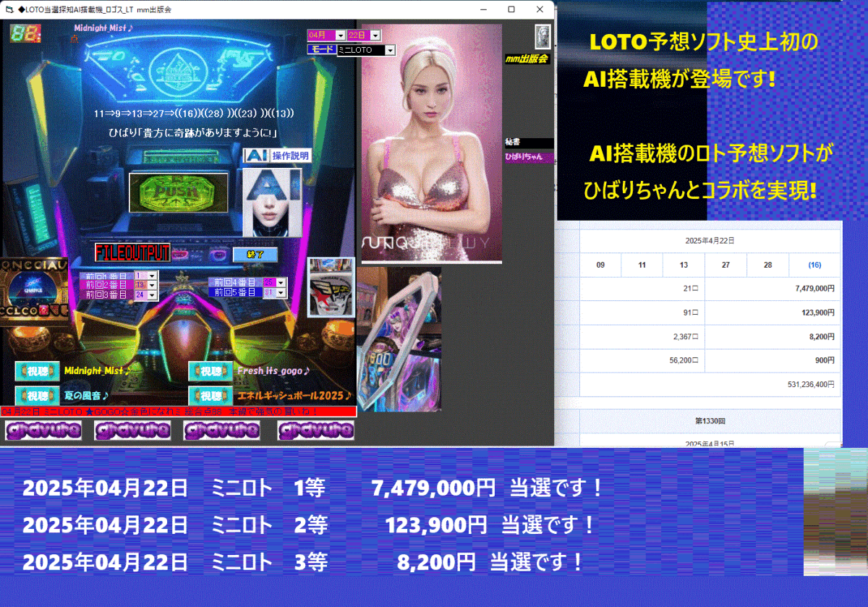Viewport: 868px width, 607px height.
Task: Click the 終了 exit button
Action: (x=255, y=254)
